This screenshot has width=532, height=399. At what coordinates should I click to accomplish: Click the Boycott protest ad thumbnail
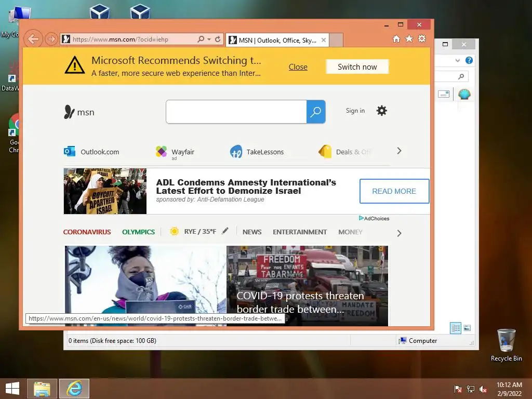tap(105, 191)
